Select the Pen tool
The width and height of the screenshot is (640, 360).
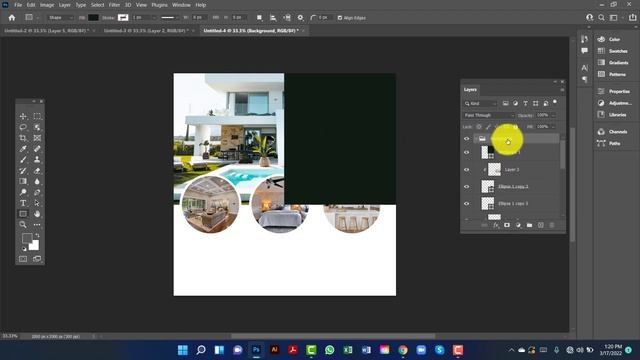pyautogui.click(x=37, y=192)
